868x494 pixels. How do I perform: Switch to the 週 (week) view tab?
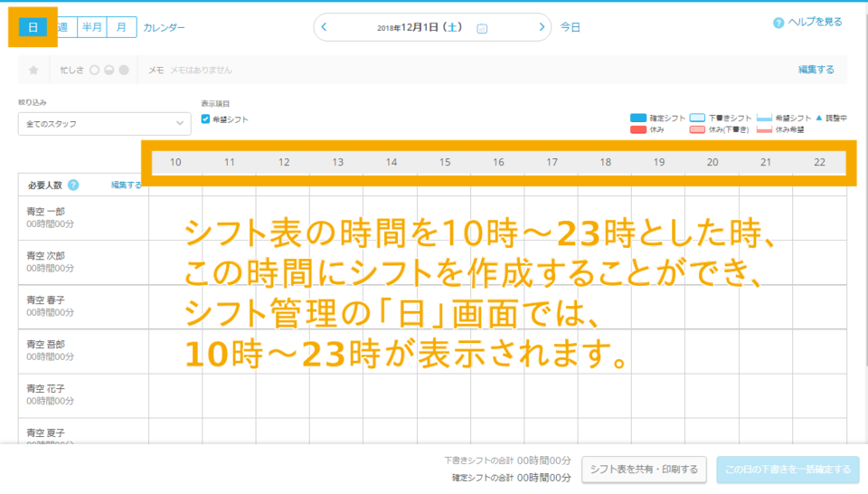63,27
